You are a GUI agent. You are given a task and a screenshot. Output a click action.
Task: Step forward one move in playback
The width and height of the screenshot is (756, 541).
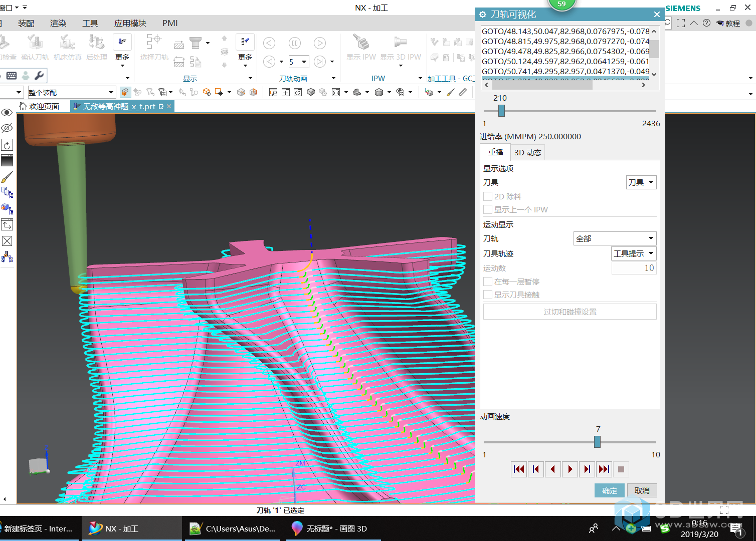pos(587,469)
